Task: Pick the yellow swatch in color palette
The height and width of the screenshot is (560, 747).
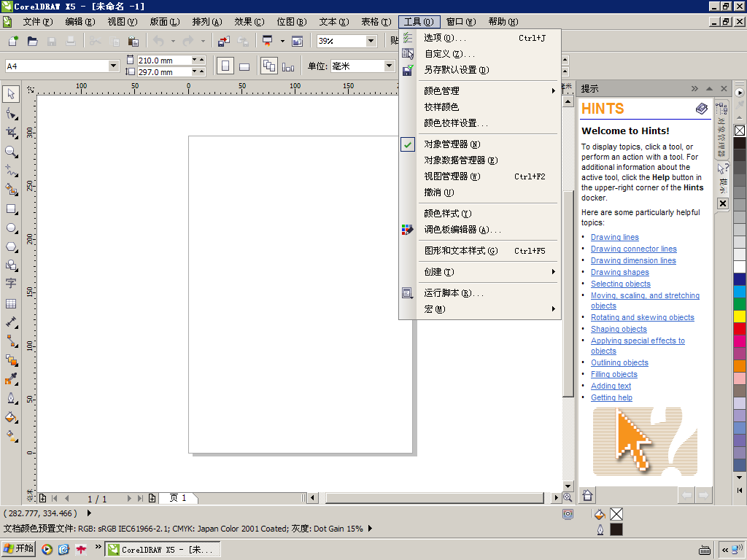Action: pos(740,316)
